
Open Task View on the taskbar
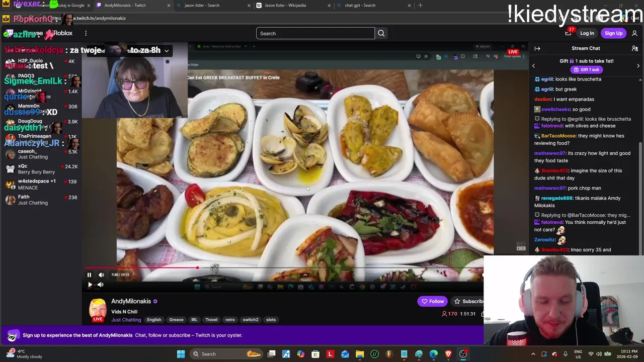[272, 354]
